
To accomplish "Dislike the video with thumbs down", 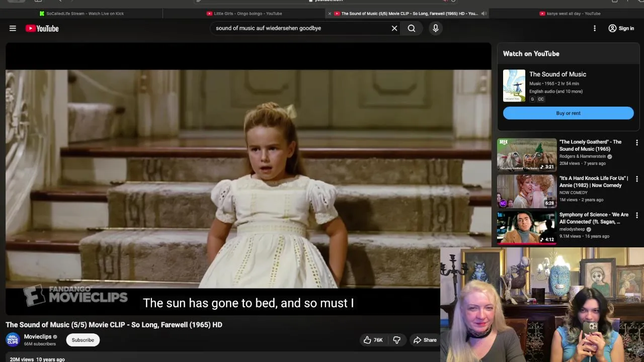I will coord(397,340).
